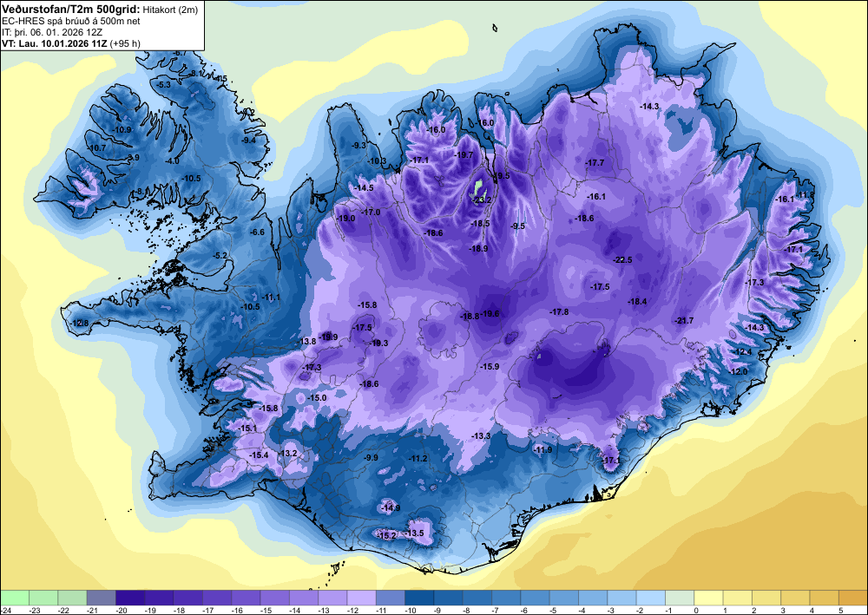Click the -5 light blue legend swatch

pyautogui.click(x=563, y=598)
